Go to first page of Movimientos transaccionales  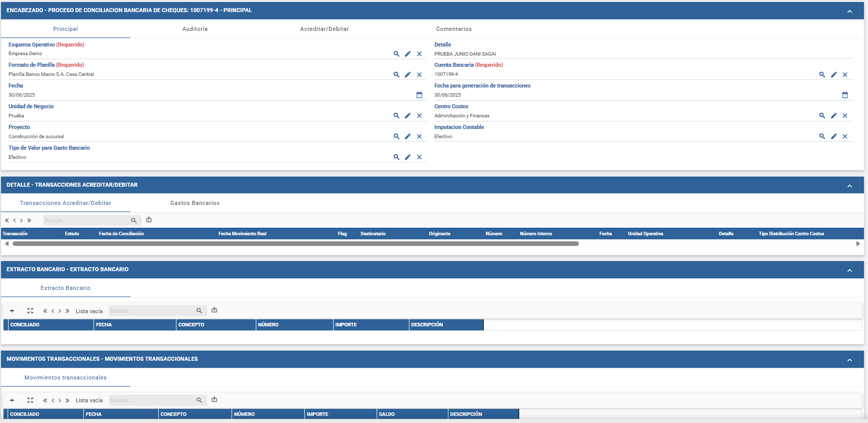[45, 400]
